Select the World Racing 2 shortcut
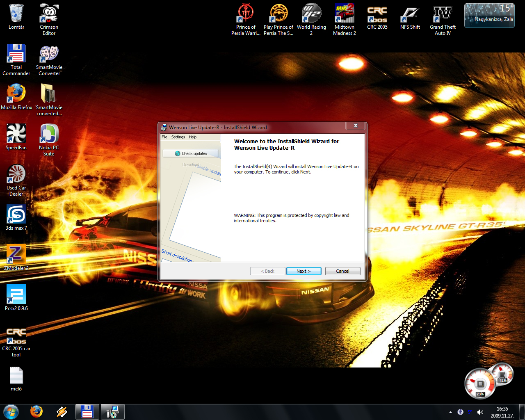Image resolution: width=525 pixels, height=420 pixels. point(311,19)
